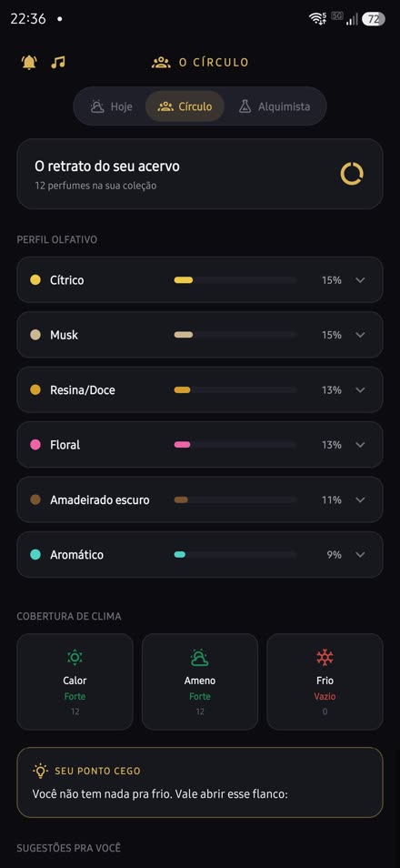Expand the Resina/Doce chevron
This screenshot has width=400, height=868.
[360, 389]
